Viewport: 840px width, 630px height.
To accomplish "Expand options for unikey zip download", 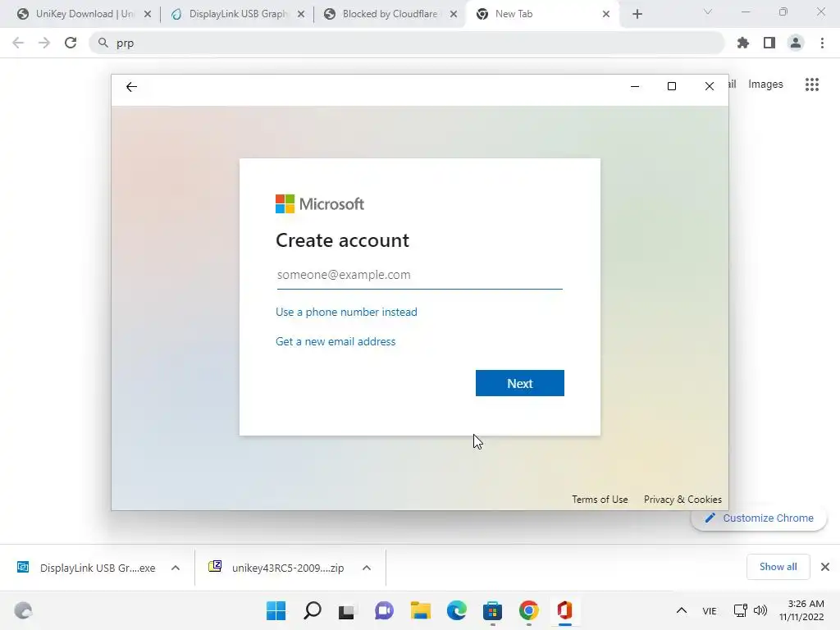I will 367,568.
